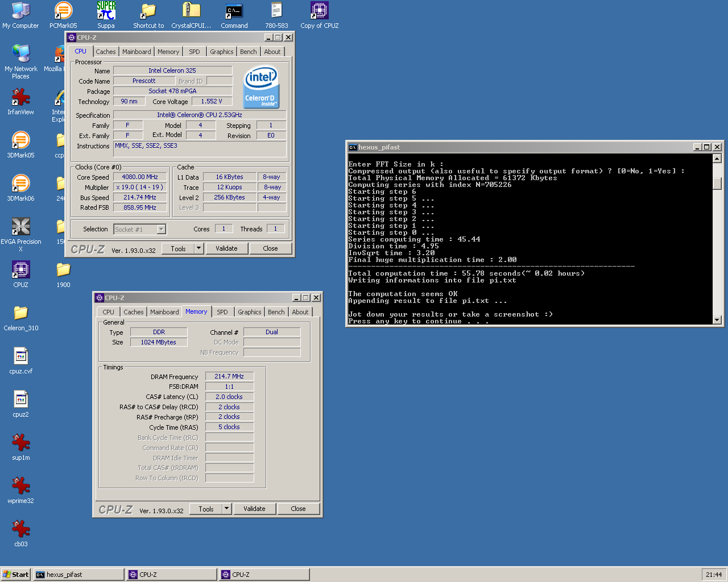Switch to CPU tab in lower CPU-Z window

point(108,312)
